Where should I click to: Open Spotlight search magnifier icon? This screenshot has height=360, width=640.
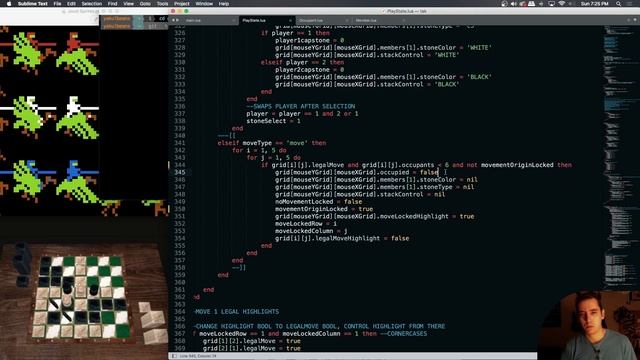[x=619, y=4]
